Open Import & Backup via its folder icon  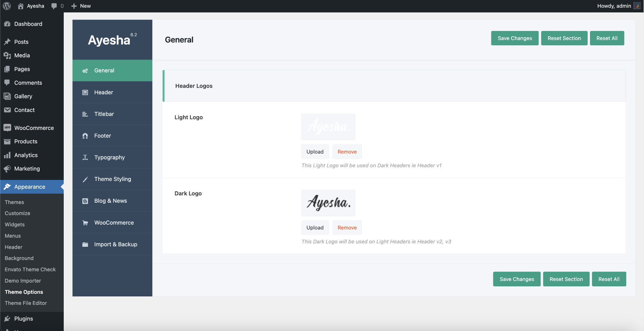point(85,244)
